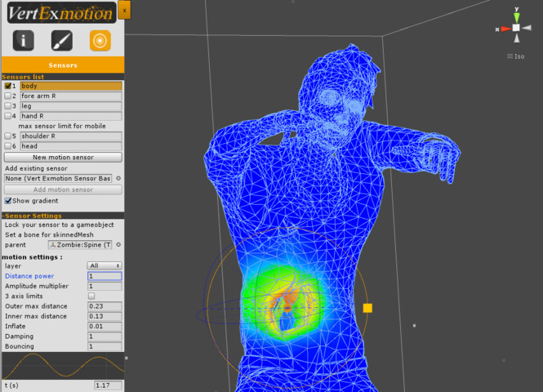Click the t (s) value field 1.17

pyautogui.click(x=108, y=385)
